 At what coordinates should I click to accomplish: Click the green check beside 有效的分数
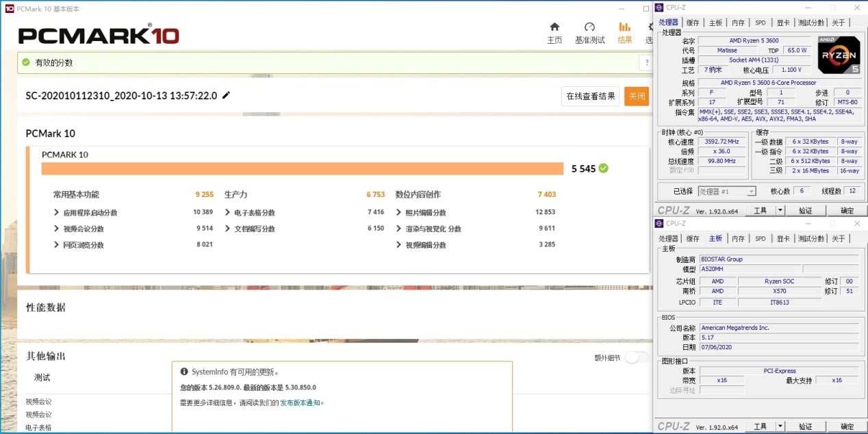[26, 62]
